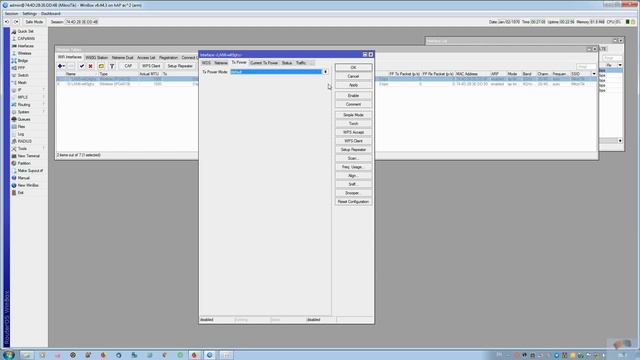The width and height of the screenshot is (640, 360).
Task: Open the PPP sidebar entry
Action: 21,68
